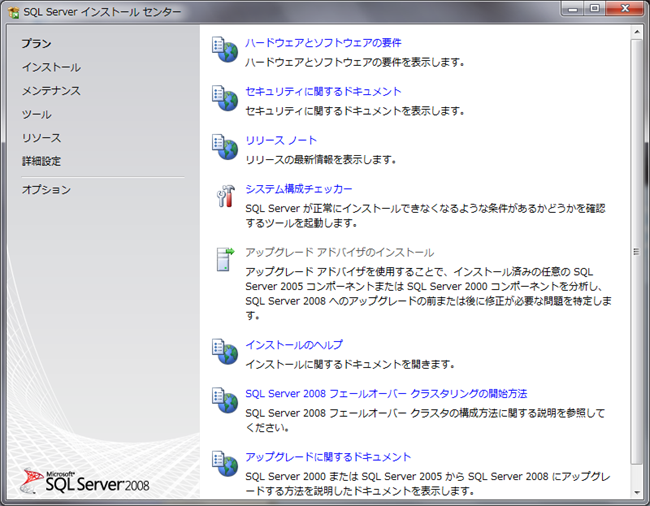Click アップグレード アドバイザのインストール
650x506 pixels.
pos(340,252)
